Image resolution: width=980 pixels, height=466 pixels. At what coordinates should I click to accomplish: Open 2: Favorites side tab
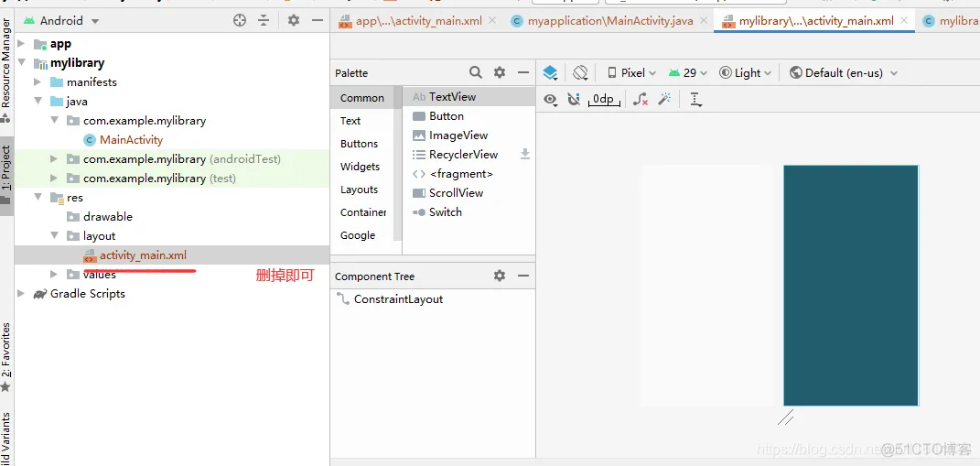click(x=6, y=356)
